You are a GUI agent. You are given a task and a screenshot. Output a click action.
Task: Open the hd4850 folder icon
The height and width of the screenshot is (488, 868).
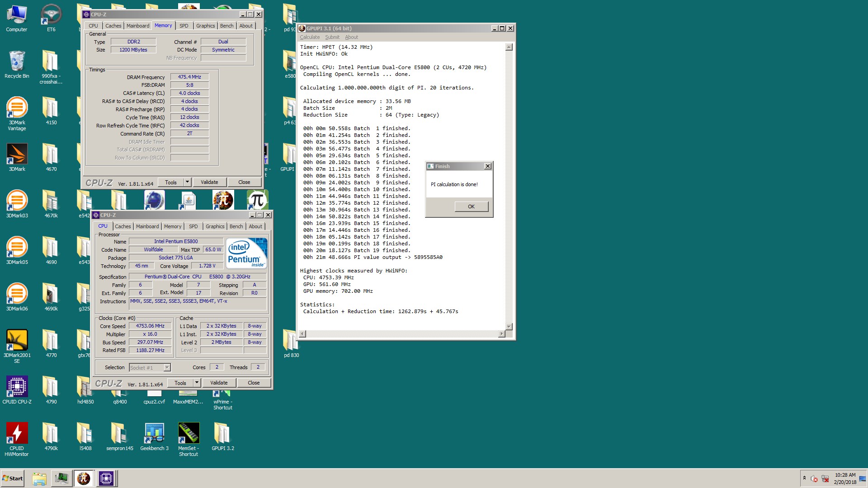(85, 390)
